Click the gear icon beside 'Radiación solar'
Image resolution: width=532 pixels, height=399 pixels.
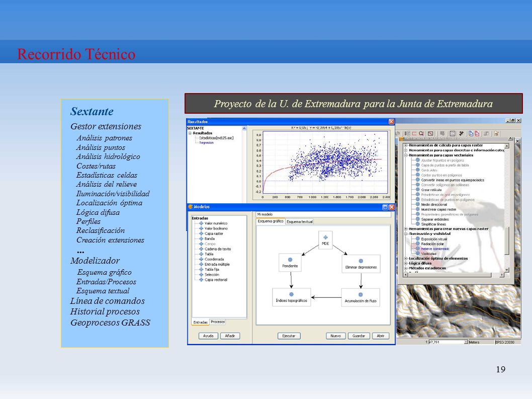[x=418, y=244]
